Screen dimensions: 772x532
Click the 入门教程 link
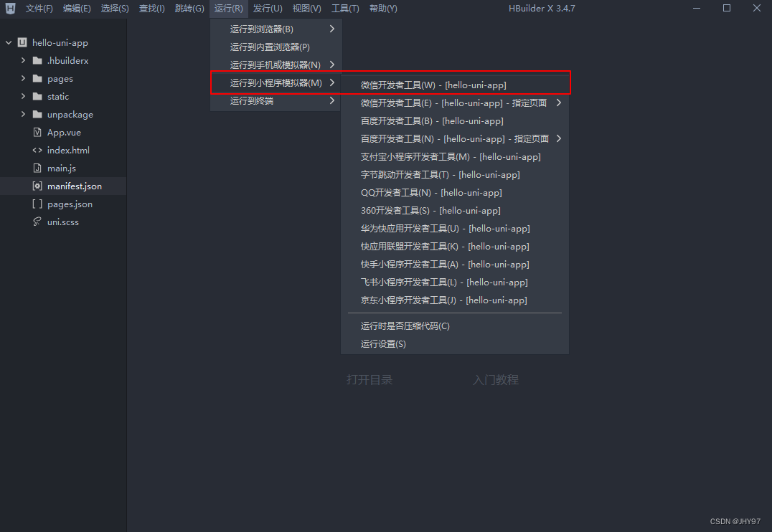496,380
